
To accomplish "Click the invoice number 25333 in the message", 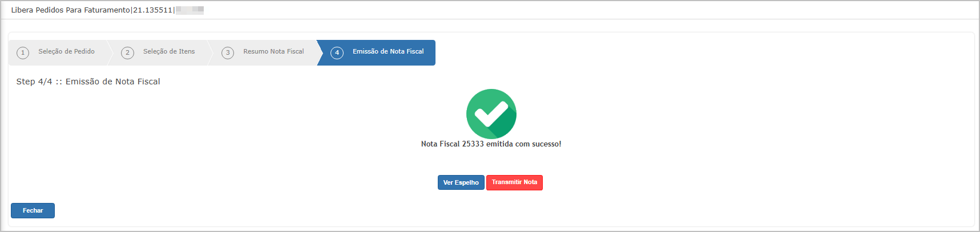I will [473, 144].
